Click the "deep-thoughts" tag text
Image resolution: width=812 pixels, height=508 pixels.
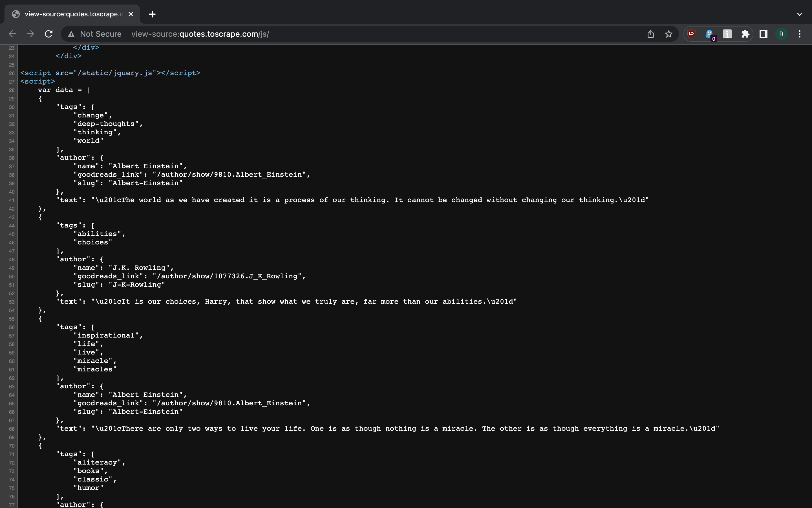click(x=106, y=124)
